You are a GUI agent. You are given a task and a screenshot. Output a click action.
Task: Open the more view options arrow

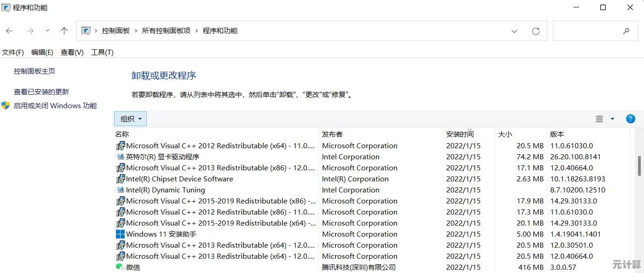pos(612,119)
